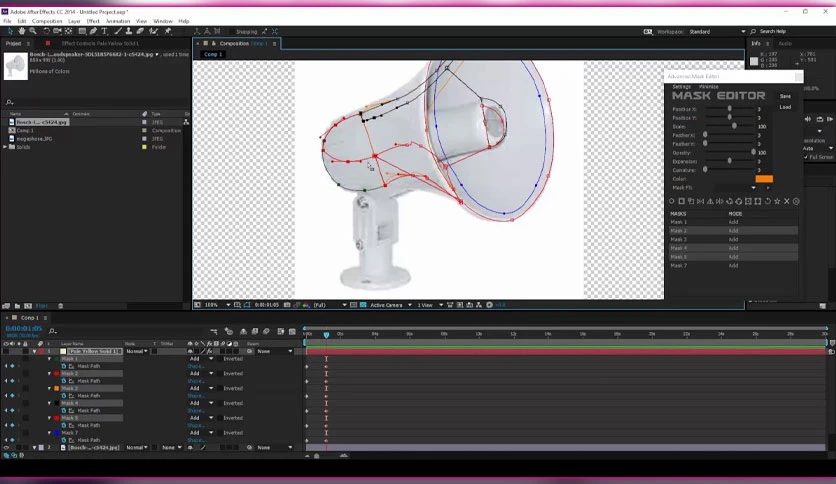Toggle Inverted checkbox for Mask 2
836x484 pixels.
(220, 374)
